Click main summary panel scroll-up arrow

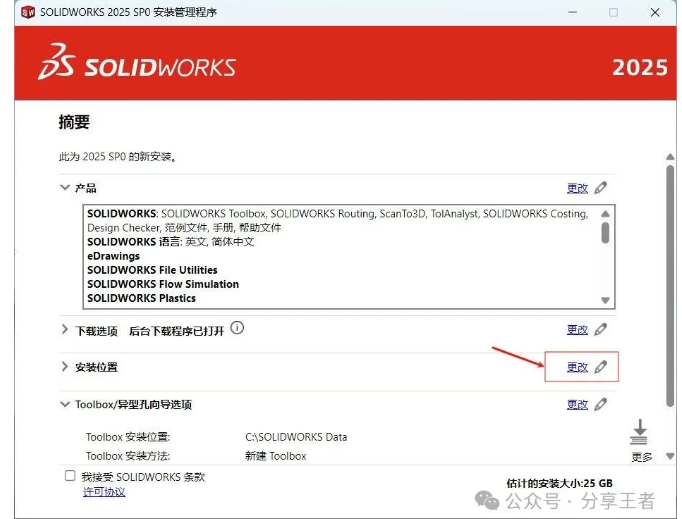[x=670, y=157]
